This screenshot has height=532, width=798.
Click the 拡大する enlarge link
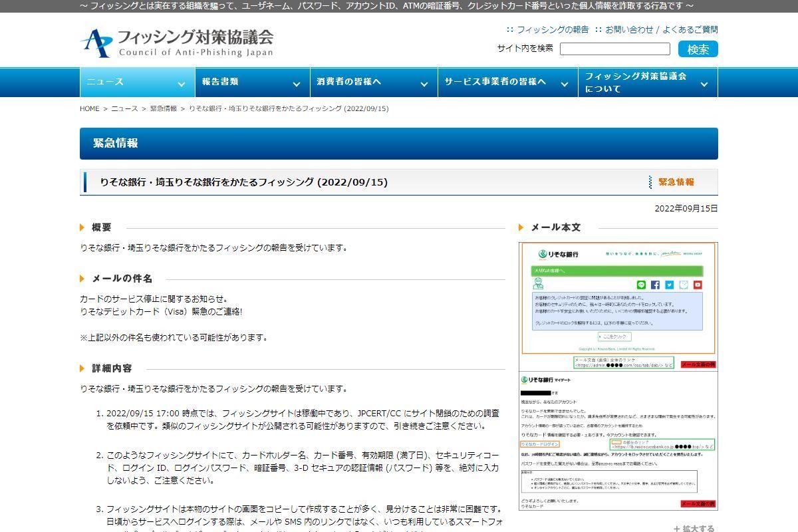coord(694,529)
